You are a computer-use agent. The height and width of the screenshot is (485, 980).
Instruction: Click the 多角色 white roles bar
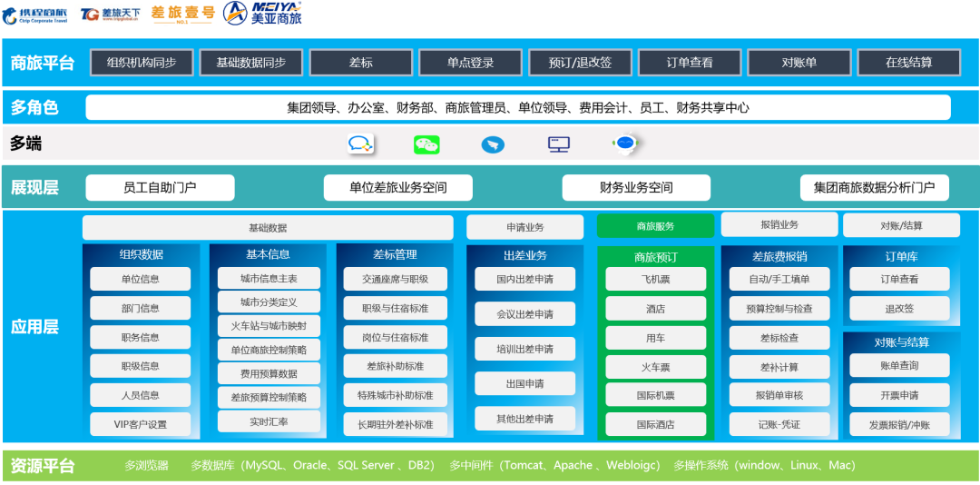[x=518, y=107]
